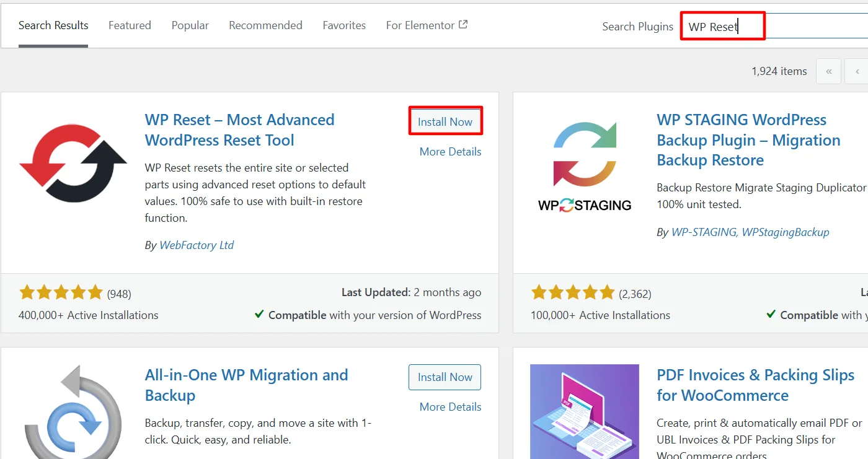Click WP Reset compatibility checkmark icon
The height and width of the screenshot is (459, 868).
pos(259,315)
